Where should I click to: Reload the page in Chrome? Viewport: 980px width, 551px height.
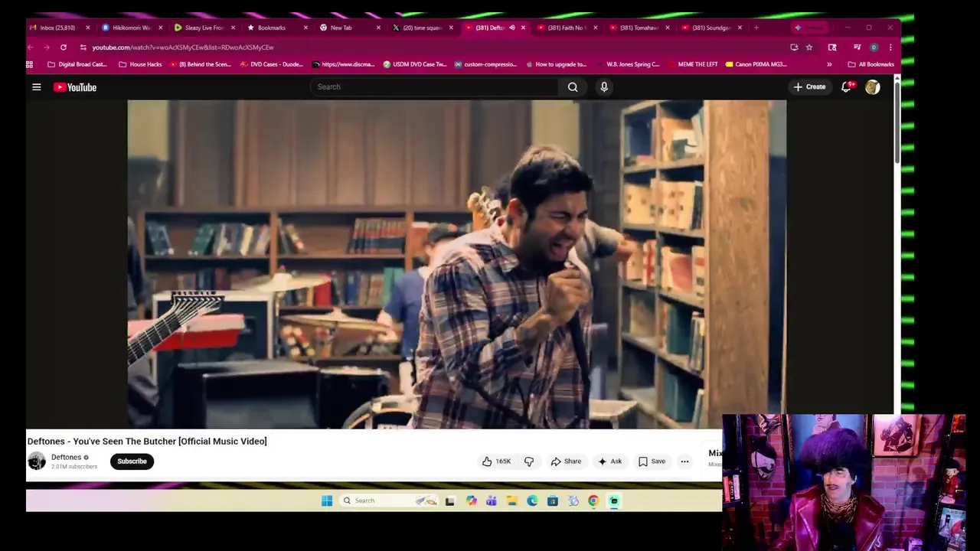pos(64,47)
